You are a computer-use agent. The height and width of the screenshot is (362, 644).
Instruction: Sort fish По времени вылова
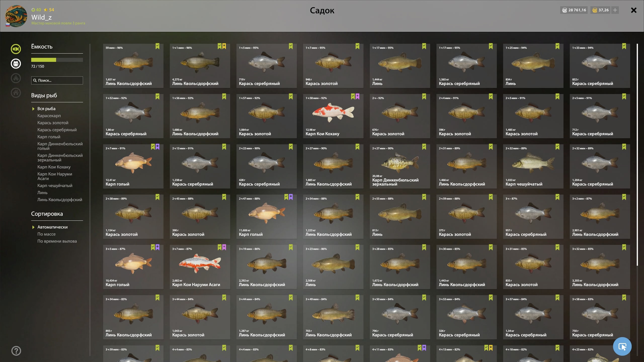pos(57,241)
